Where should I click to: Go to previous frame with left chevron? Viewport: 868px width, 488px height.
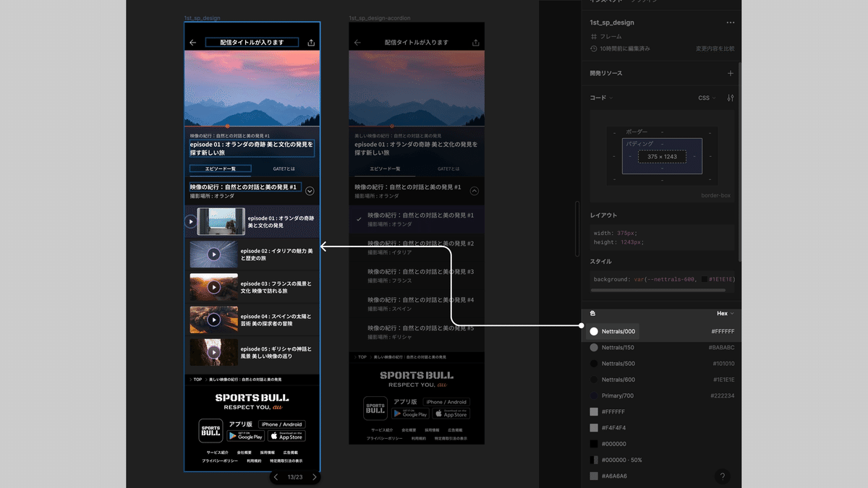pyautogui.click(x=276, y=477)
